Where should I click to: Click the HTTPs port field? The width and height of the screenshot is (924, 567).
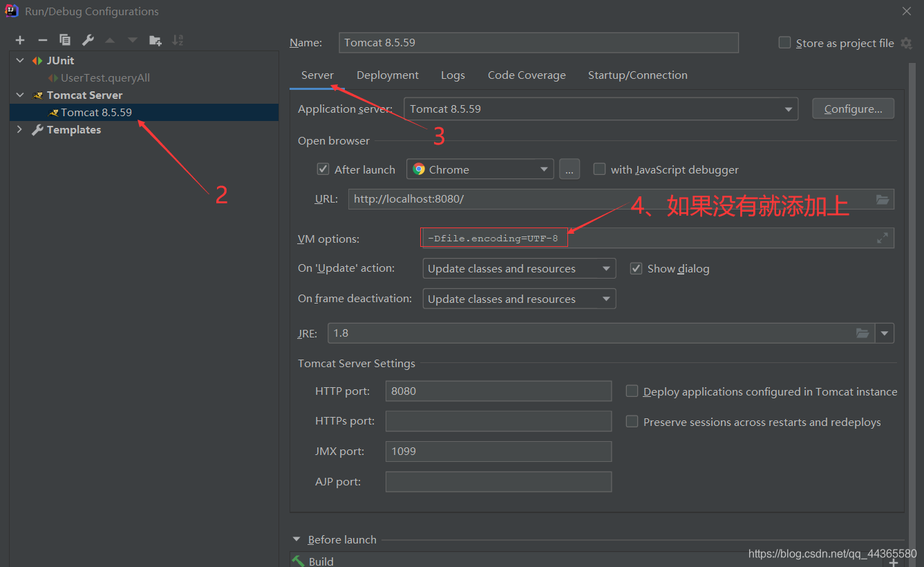(498, 421)
